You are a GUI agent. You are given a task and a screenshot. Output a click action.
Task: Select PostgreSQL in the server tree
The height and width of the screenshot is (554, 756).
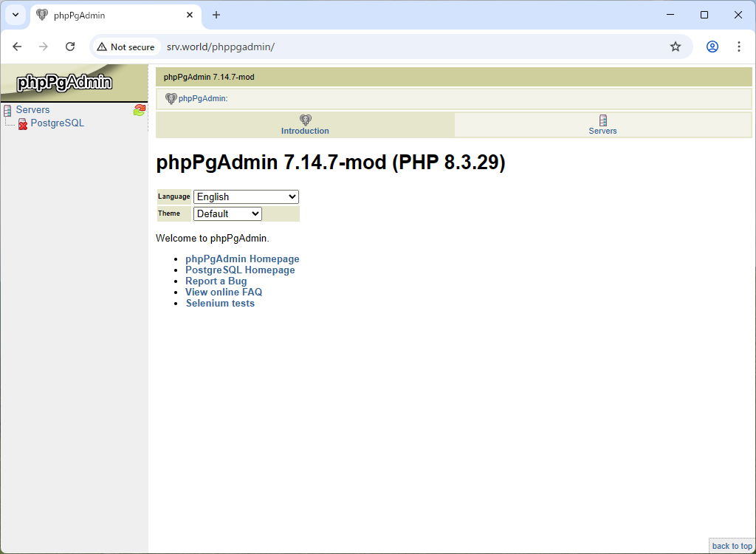click(56, 123)
